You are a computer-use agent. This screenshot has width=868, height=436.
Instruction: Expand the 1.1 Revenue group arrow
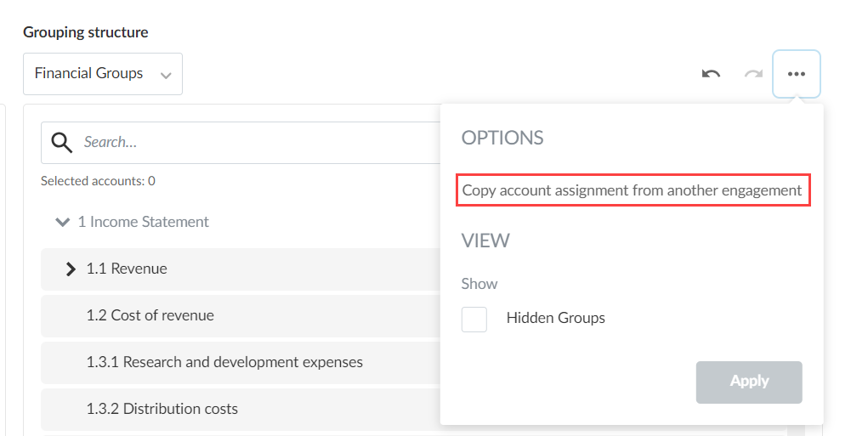coord(71,269)
